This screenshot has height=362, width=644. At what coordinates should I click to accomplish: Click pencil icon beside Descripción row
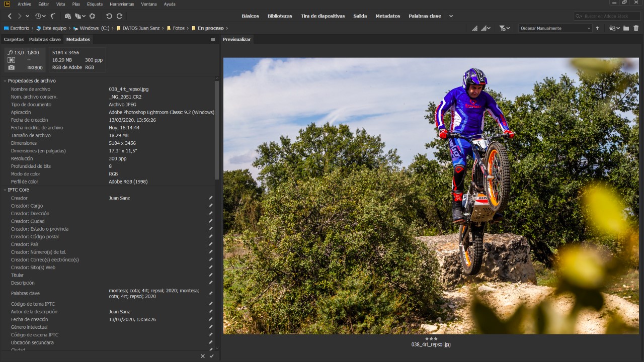point(211,283)
